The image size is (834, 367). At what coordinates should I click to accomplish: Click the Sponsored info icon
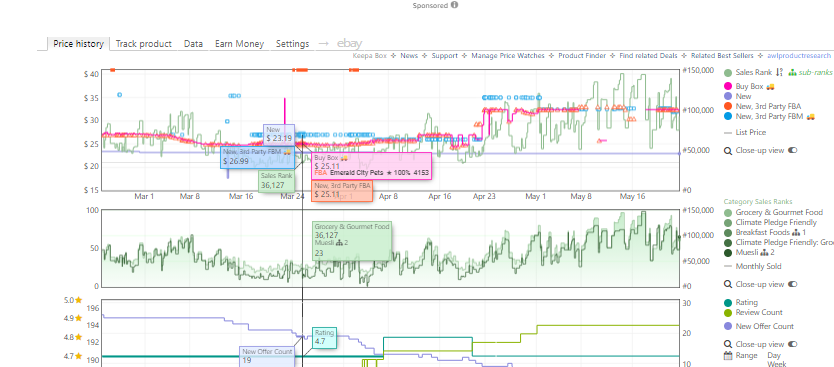point(454,5)
